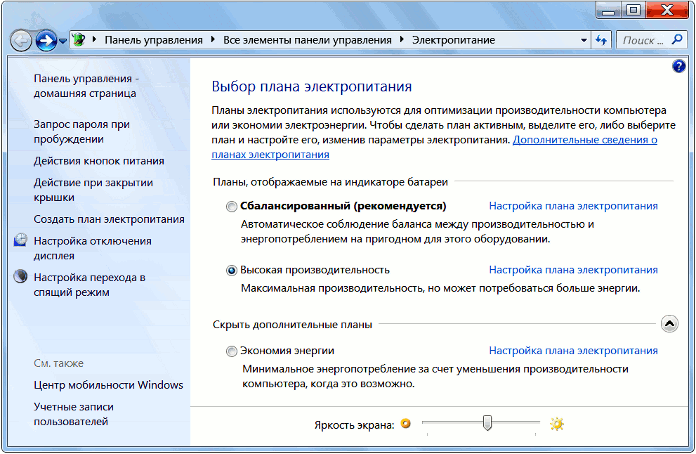Screen dimensions: 696x454
Task: Open the address bar history dropdown
Action: point(584,40)
